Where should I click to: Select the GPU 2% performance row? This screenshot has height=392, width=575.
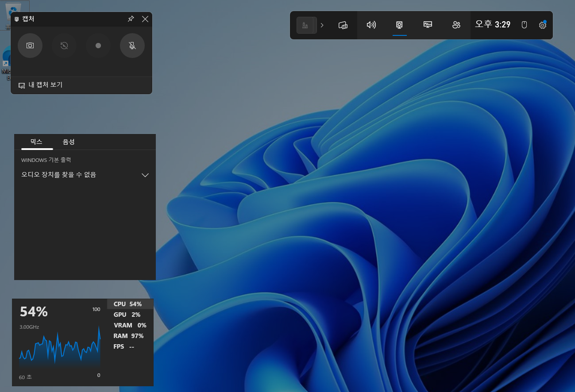click(130, 315)
